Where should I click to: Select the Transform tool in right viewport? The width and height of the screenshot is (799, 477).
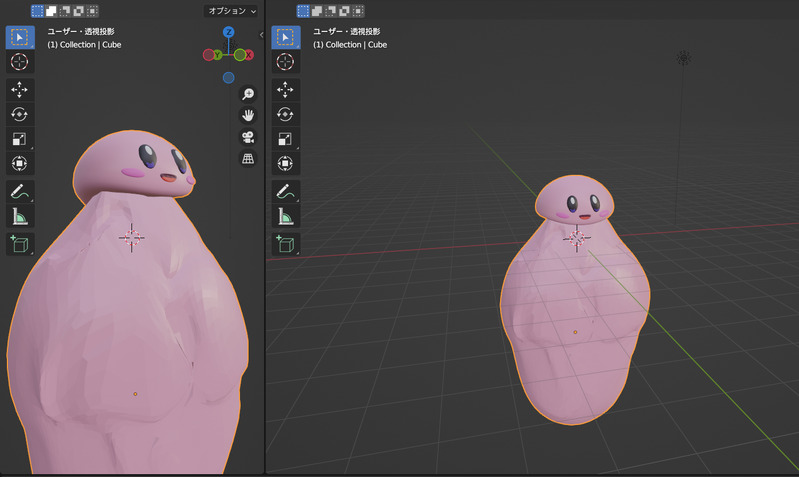[285, 163]
